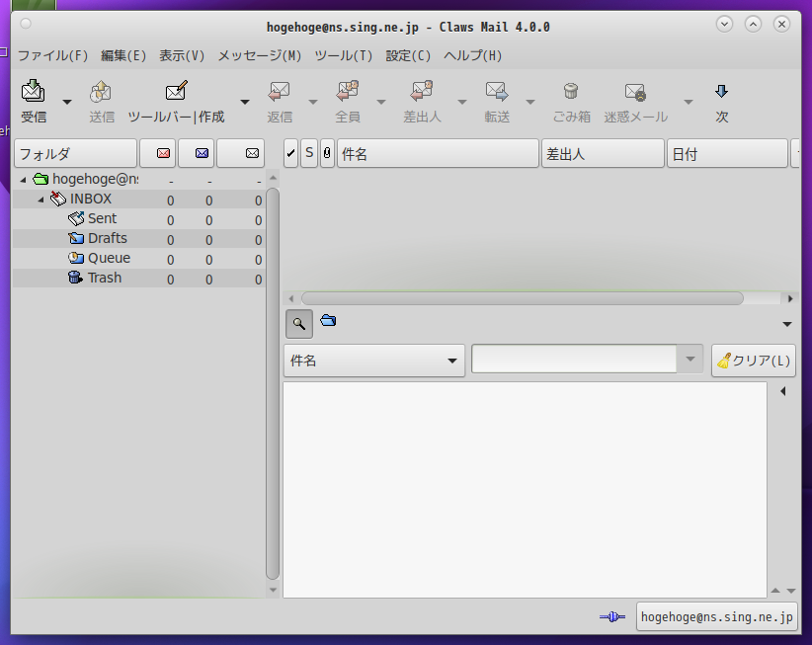Open the 返信 reply dropdown arrow
The width and height of the screenshot is (812, 645).
(x=313, y=102)
